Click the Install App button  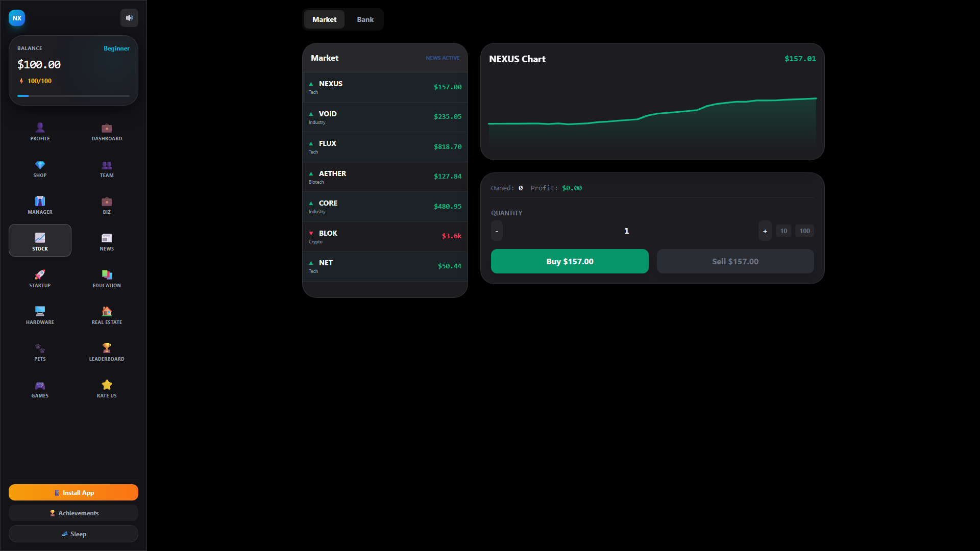(x=73, y=492)
